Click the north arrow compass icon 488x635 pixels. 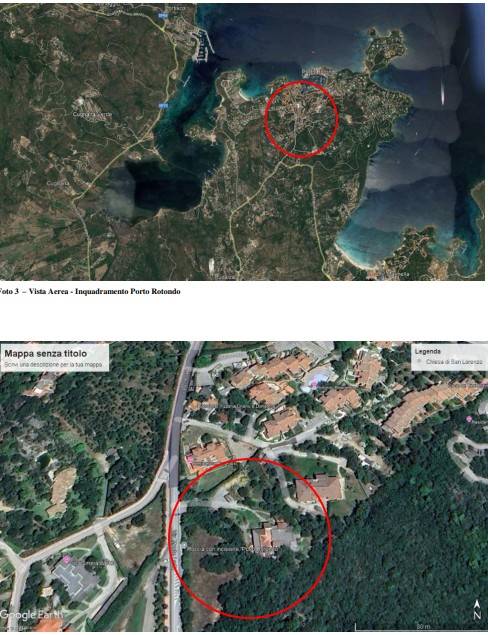pos(477,609)
